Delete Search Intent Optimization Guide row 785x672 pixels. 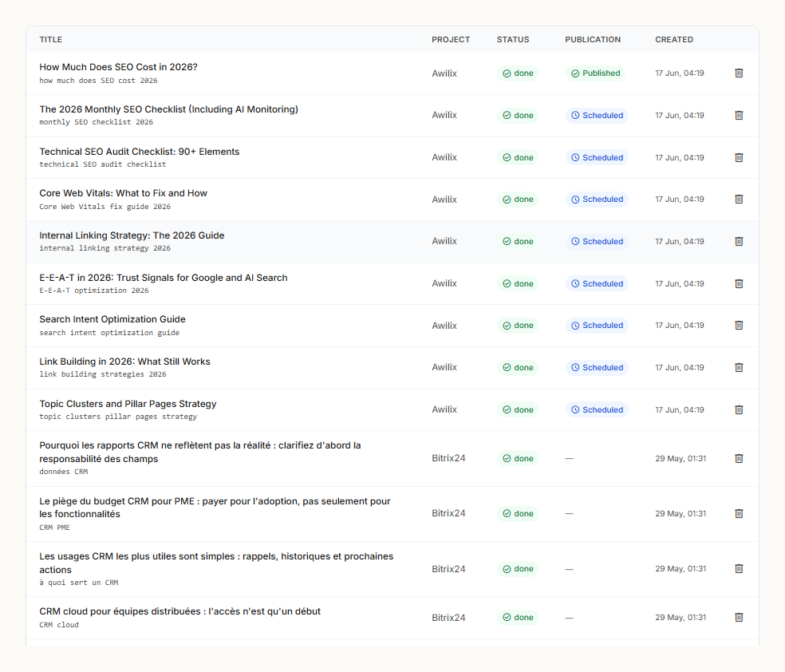(x=739, y=326)
